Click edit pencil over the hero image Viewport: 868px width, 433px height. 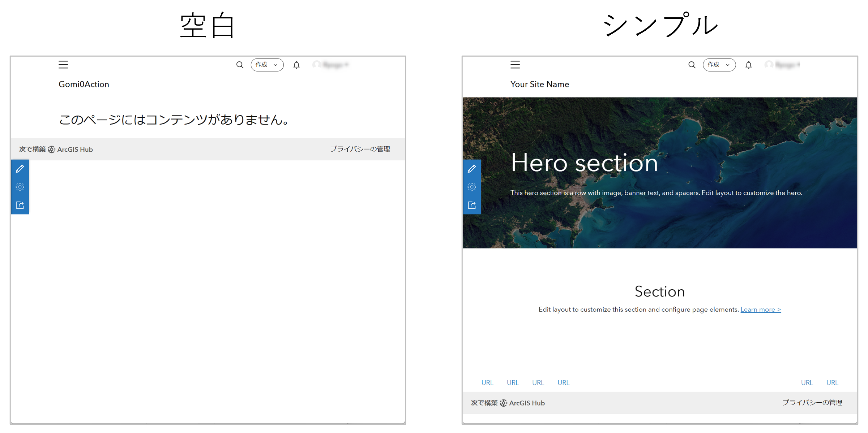(x=472, y=169)
